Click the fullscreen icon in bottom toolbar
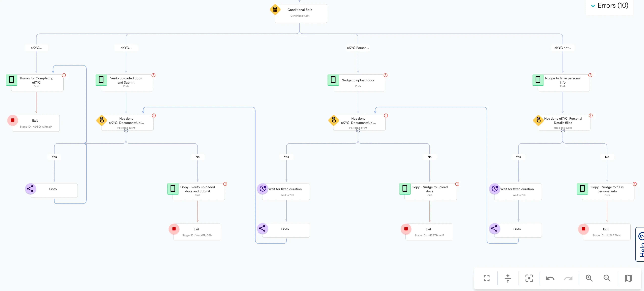 (486, 278)
